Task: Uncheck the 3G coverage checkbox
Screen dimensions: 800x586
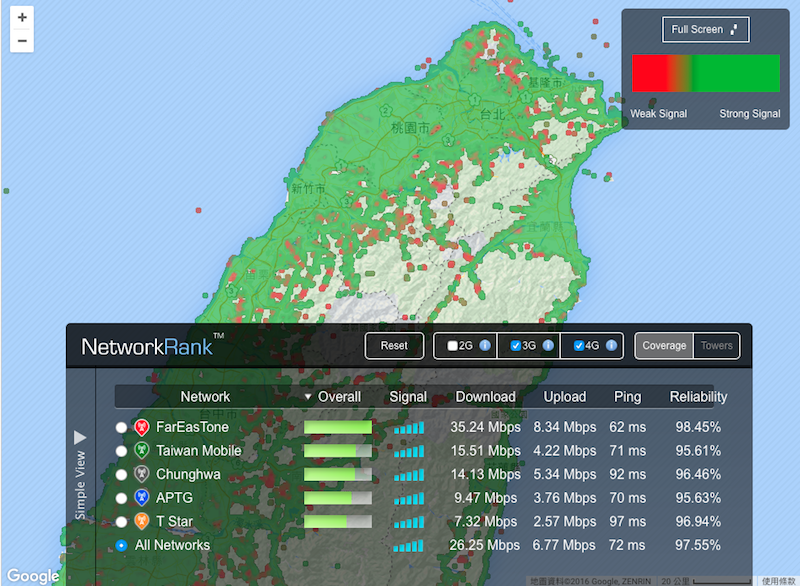Action: pyautogui.click(x=515, y=346)
